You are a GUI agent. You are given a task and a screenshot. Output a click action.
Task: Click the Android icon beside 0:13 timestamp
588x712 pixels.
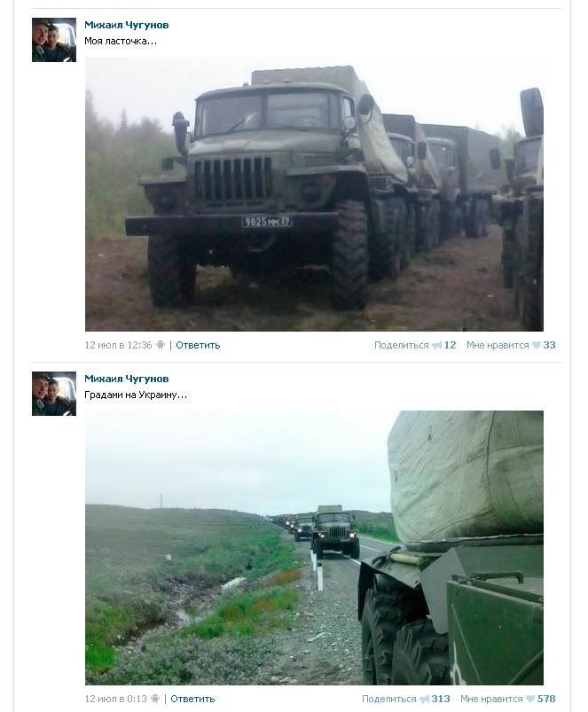[155, 699]
